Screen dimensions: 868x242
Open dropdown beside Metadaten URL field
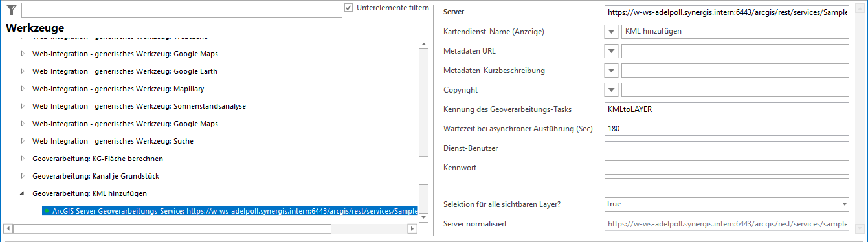coord(612,51)
